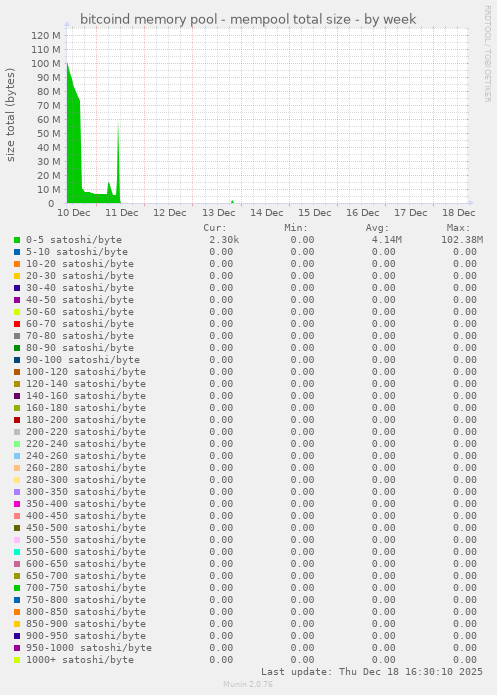Select the '12 Dec' x-axis date
Screen dimensions: 497x695
tap(170, 213)
